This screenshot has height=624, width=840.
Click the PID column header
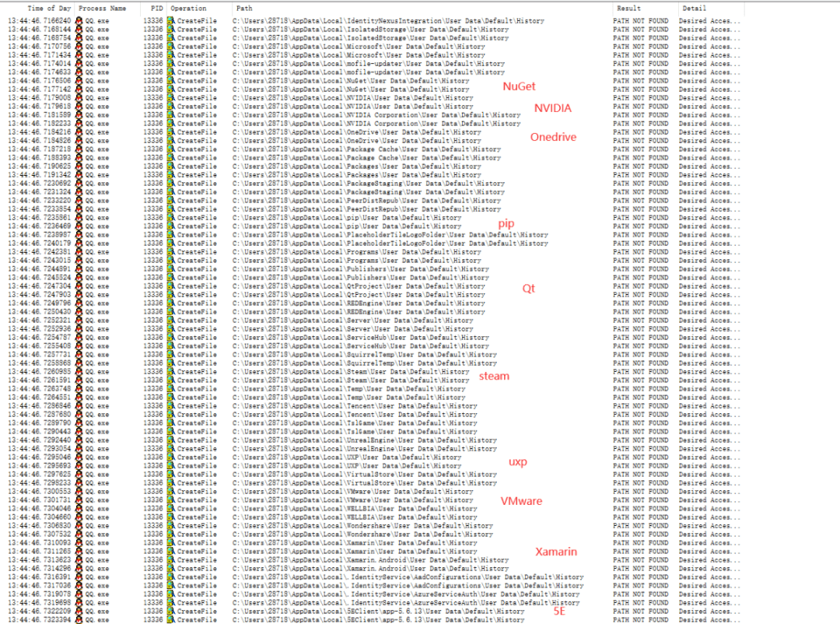[157, 8]
